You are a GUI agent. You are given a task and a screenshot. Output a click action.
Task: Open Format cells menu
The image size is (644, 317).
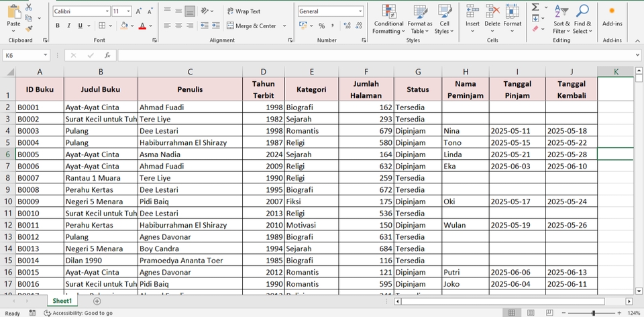coord(512,19)
